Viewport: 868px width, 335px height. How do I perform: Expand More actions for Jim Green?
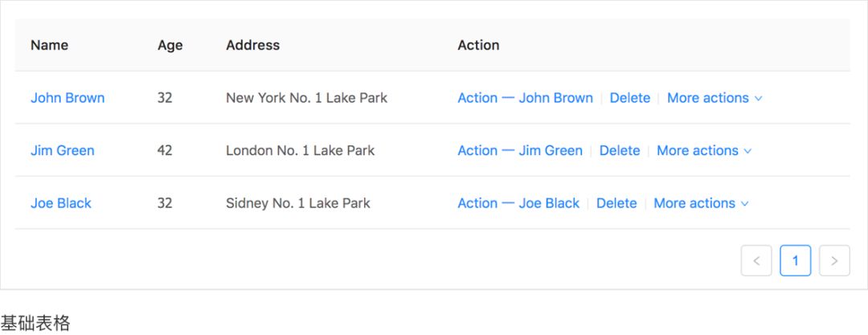(x=704, y=150)
